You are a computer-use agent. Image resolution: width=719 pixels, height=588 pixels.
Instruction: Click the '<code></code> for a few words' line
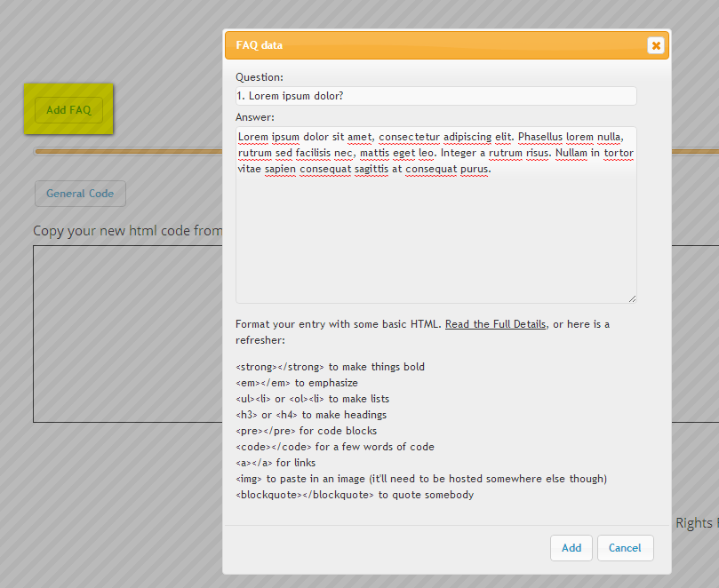(335, 447)
